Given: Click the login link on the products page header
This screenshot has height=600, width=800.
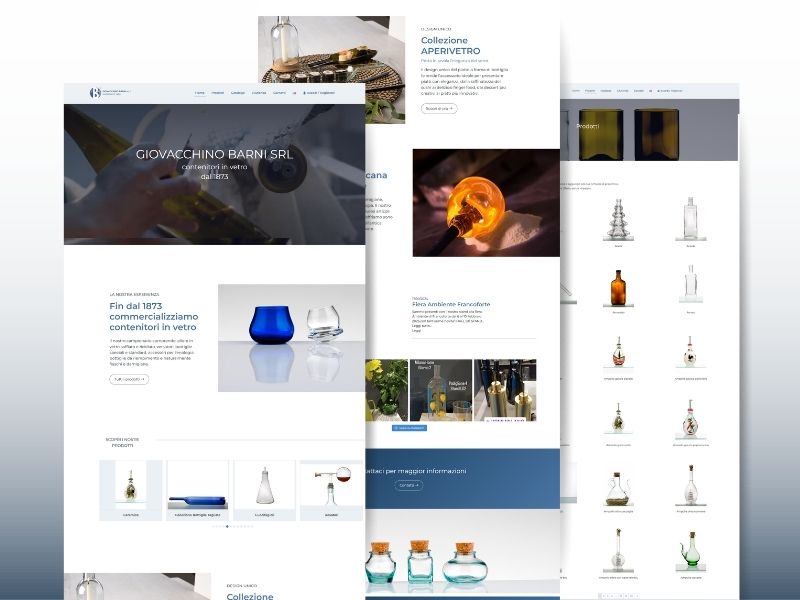Looking at the screenshot, I should click(x=669, y=91).
